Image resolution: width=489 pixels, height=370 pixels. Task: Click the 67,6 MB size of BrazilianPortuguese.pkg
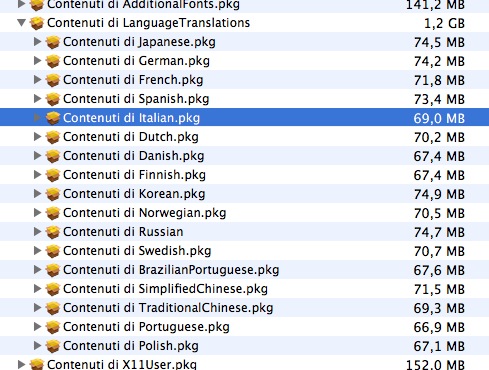[439, 270]
